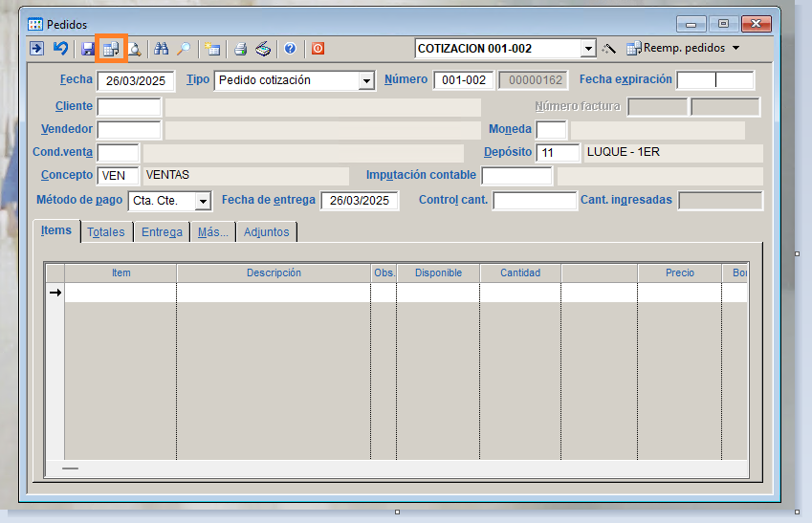This screenshot has height=523, width=812.
Task: Open the Adjuntos tab
Action: tap(266, 232)
